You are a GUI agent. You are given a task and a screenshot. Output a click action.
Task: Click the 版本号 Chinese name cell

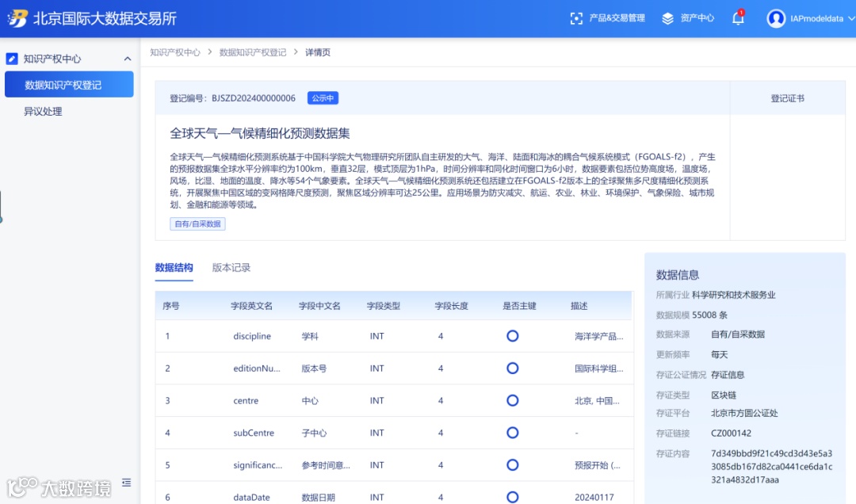pos(314,368)
